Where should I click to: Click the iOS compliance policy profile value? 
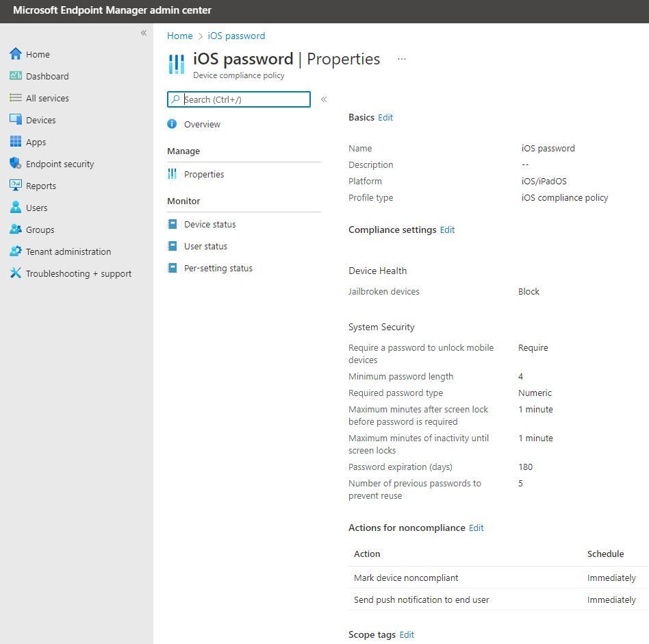pos(565,198)
